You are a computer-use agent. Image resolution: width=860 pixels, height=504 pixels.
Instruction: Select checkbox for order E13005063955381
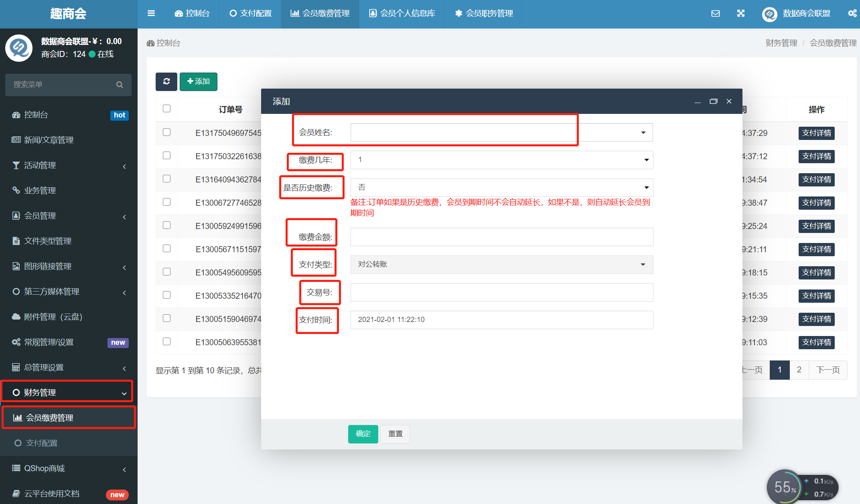167,342
